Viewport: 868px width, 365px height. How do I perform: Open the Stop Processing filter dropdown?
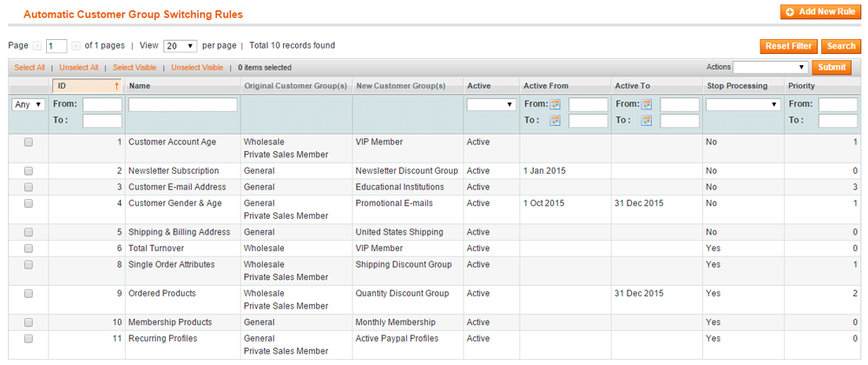[x=742, y=104]
